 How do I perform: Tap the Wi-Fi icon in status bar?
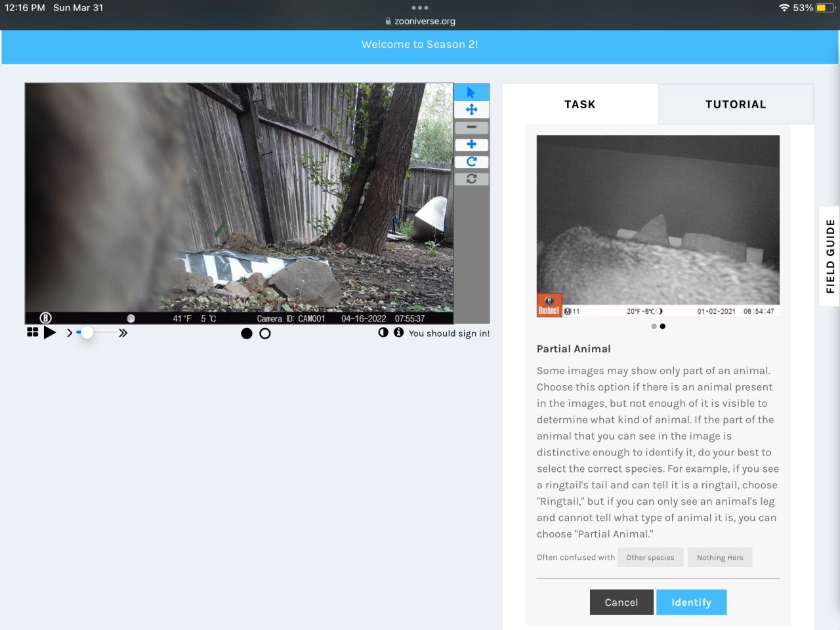coord(784,8)
